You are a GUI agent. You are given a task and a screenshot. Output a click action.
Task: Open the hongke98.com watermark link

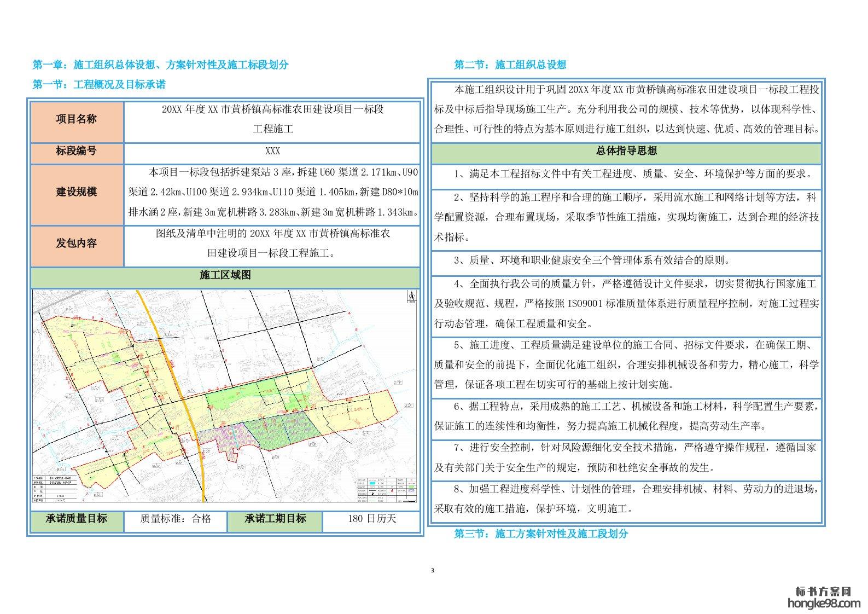(823, 604)
